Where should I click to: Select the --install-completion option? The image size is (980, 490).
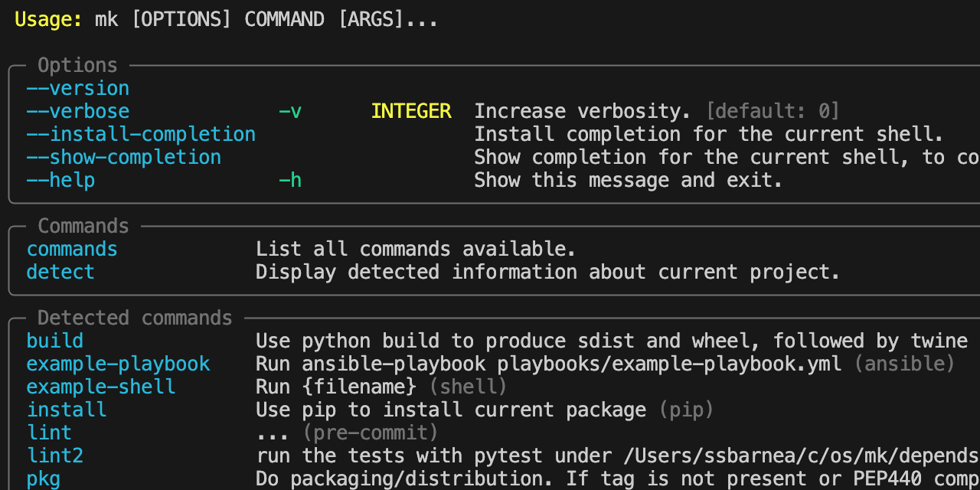(x=141, y=135)
